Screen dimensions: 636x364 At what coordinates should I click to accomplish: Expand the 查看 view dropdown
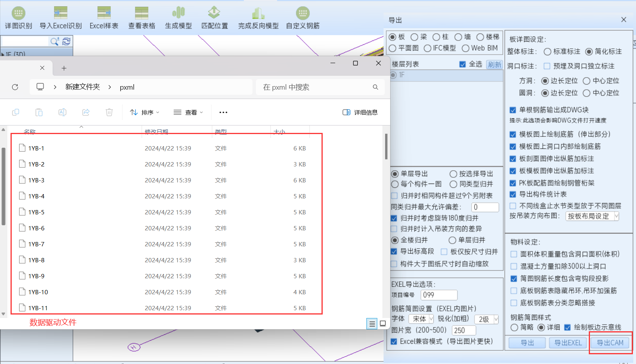click(188, 112)
